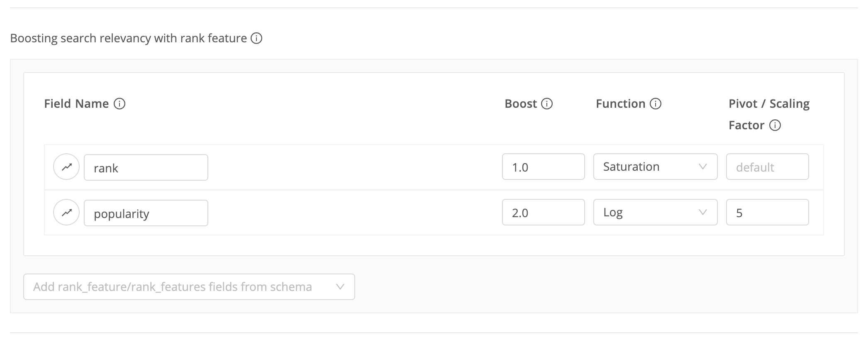Click the Field Name info icon
This screenshot has width=868, height=339.
click(x=120, y=104)
